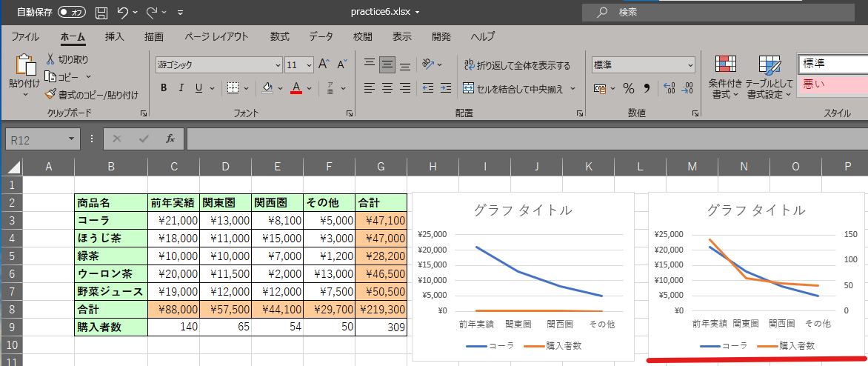
Task: Open the 標準 number format dropdown
Action: 690,64
